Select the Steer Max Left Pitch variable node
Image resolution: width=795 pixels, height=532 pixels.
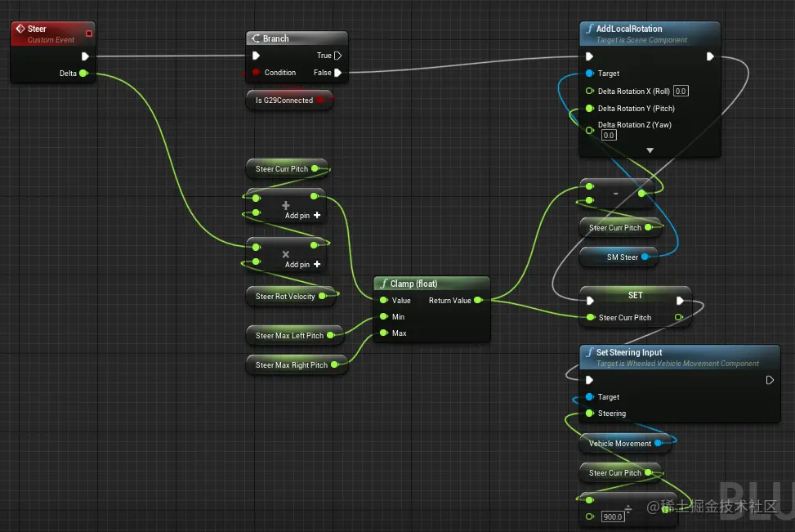tap(295, 335)
